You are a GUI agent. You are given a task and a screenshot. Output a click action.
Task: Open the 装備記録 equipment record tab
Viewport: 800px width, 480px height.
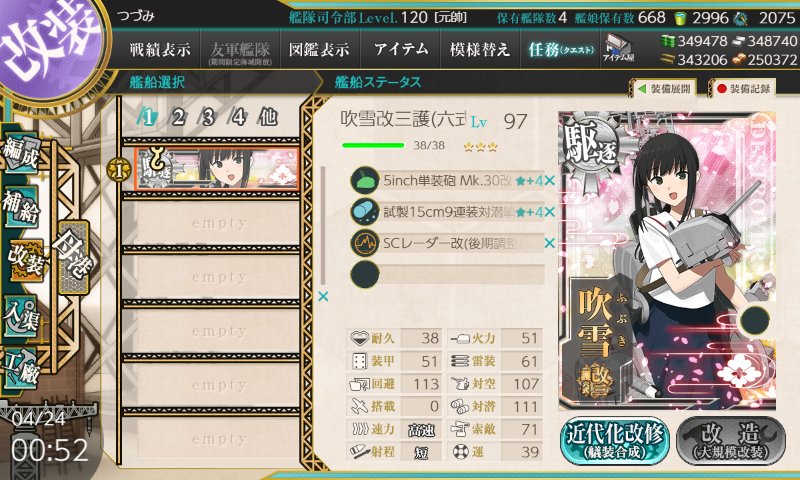743,89
